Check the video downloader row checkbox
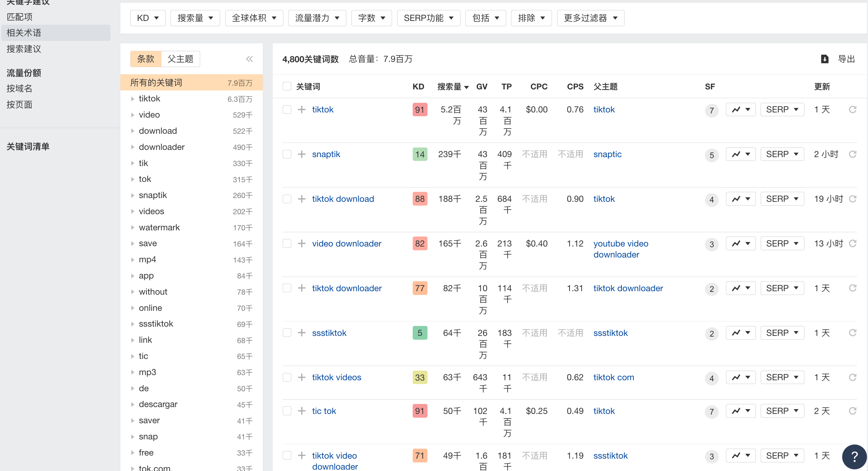The width and height of the screenshot is (868, 471). click(x=287, y=244)
